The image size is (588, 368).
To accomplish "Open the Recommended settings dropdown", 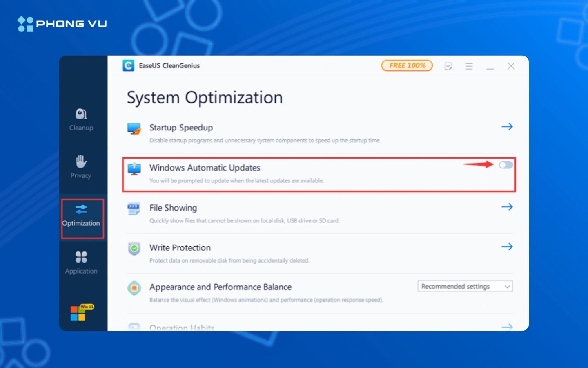I will pos(465,286).
